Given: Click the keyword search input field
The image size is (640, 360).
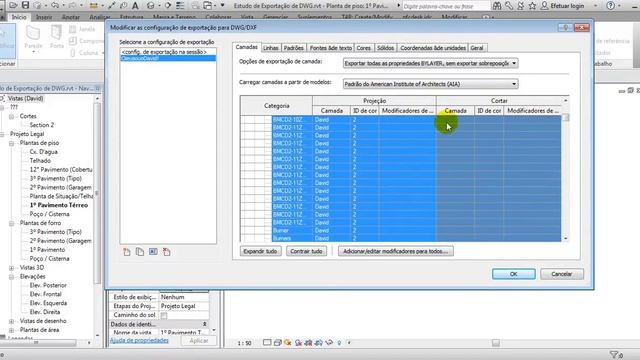Looking at the screenshot, I should point(446,6).
